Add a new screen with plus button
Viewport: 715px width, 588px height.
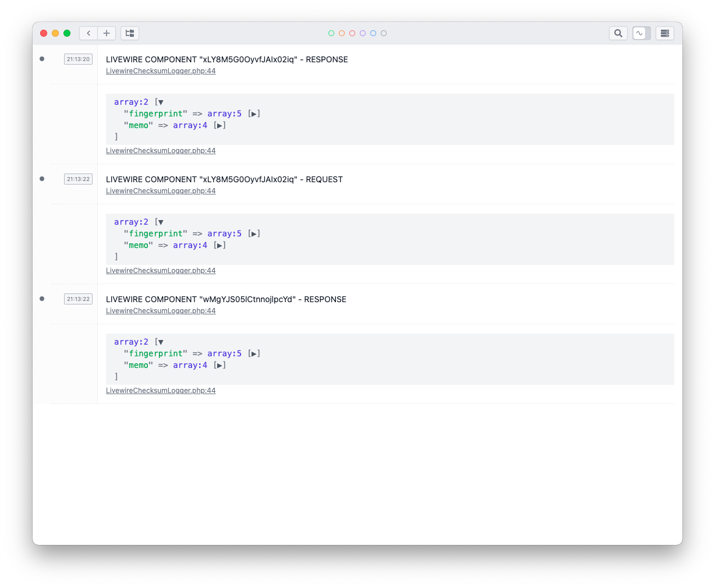click(107, 33)
